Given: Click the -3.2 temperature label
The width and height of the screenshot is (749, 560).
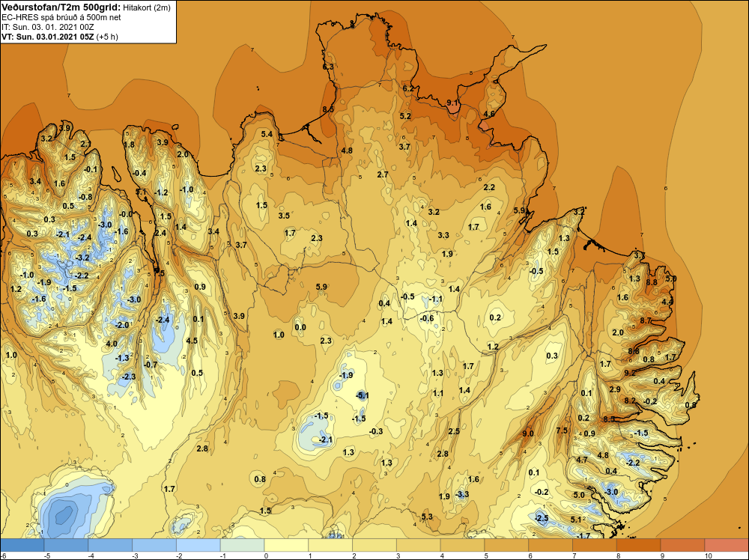Looking at the screenshot, I should [82, 258].
